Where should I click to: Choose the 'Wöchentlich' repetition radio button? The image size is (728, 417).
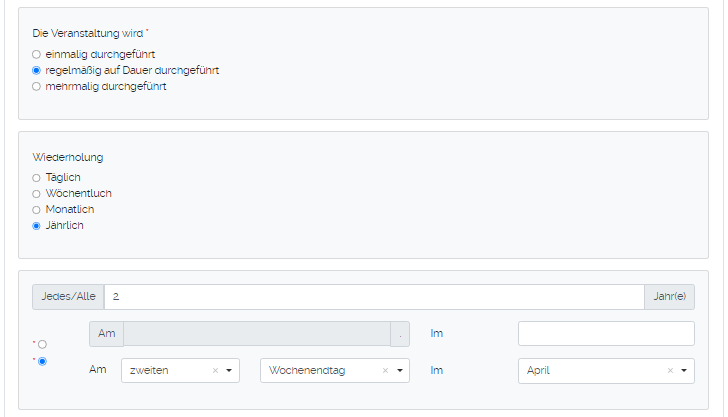(x=37, y=194)
